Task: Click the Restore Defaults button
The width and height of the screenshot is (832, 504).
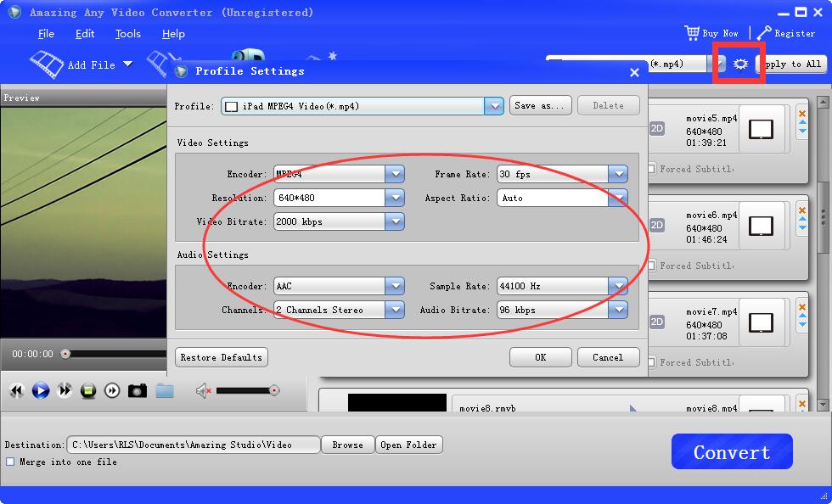Action: pos(222,357)
